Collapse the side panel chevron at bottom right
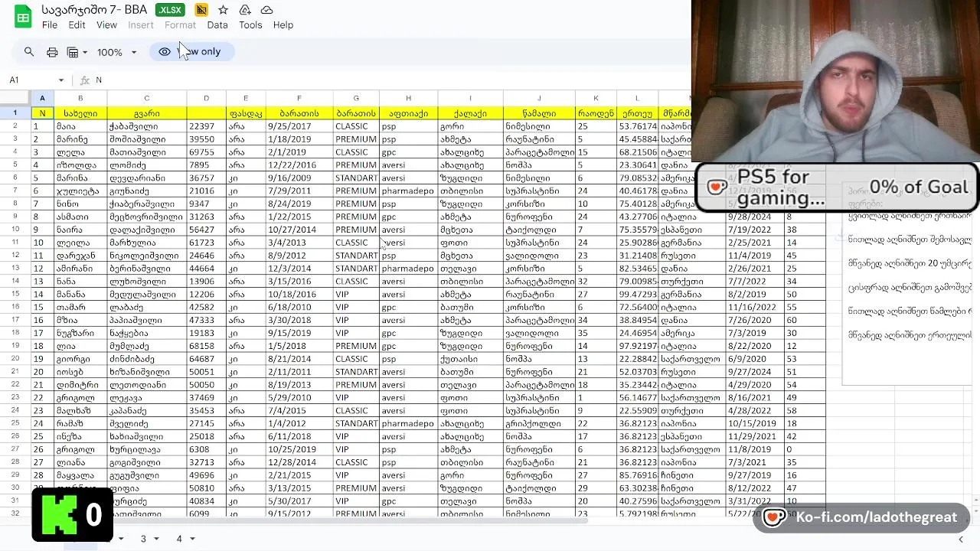 coord(961,540)
